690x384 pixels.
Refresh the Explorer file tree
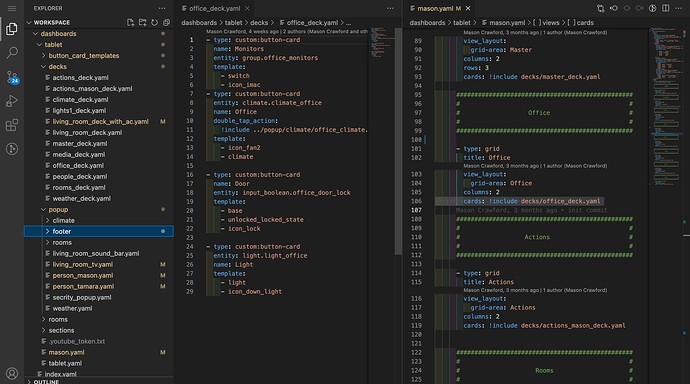coord(154,22)
